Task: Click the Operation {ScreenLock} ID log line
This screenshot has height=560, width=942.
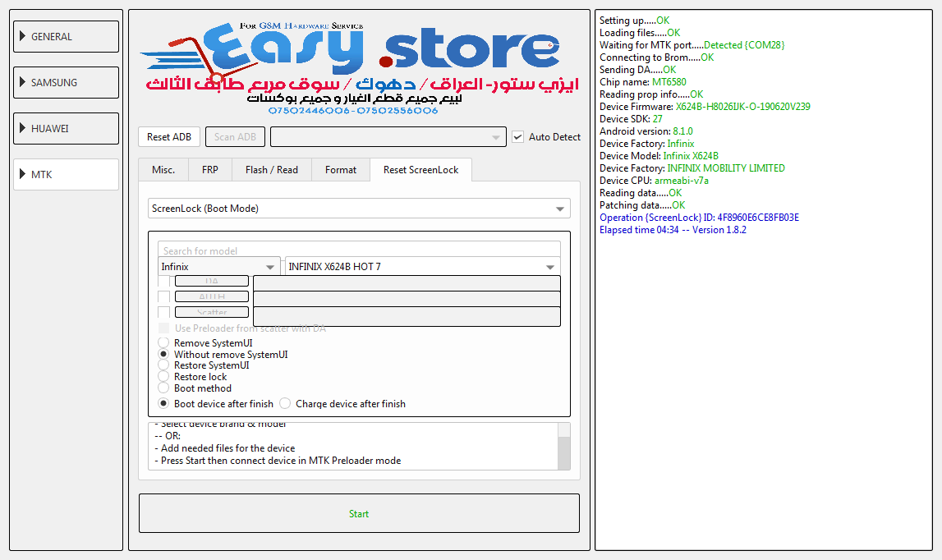Action: [699, 218]
